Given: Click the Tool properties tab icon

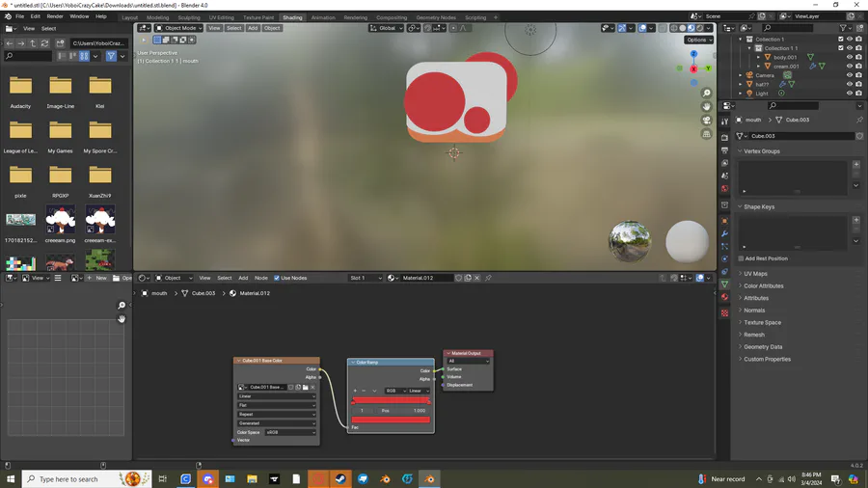Looking at the screenshot, I should (724, 122).
